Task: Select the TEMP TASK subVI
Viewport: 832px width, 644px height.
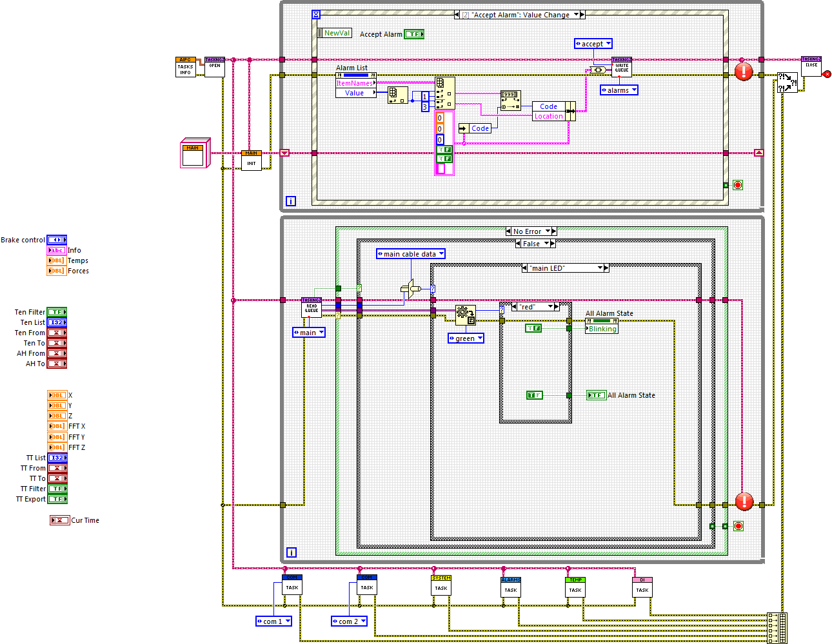Action: tap(575, 587)
